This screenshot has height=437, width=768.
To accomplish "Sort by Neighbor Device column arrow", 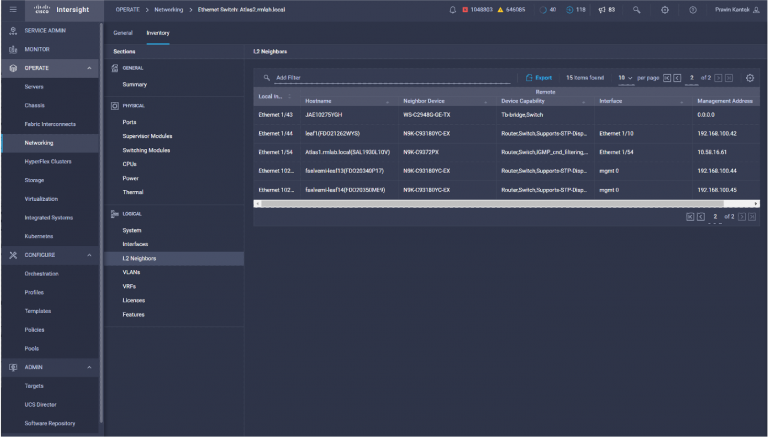I will coord(485,101).
